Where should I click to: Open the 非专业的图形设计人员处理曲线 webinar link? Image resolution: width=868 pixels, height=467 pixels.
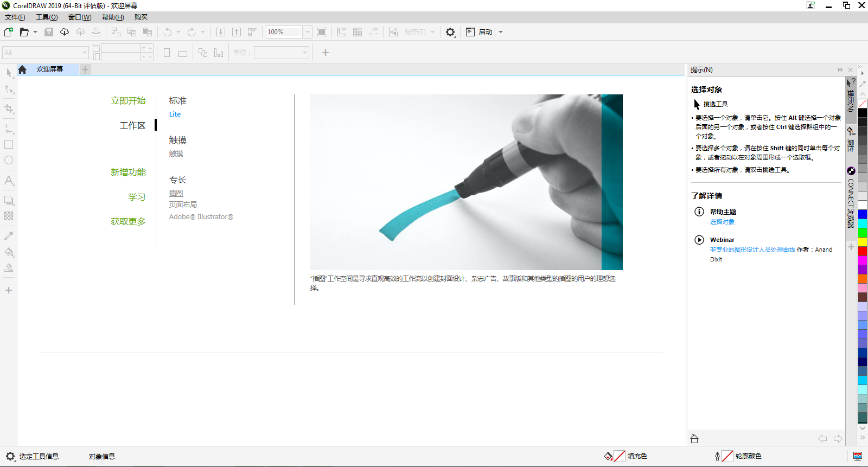(x=752, y=250)
